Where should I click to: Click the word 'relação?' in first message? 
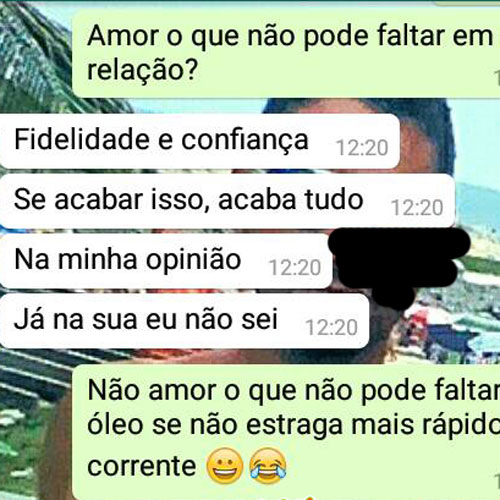(x=143, y=71)
